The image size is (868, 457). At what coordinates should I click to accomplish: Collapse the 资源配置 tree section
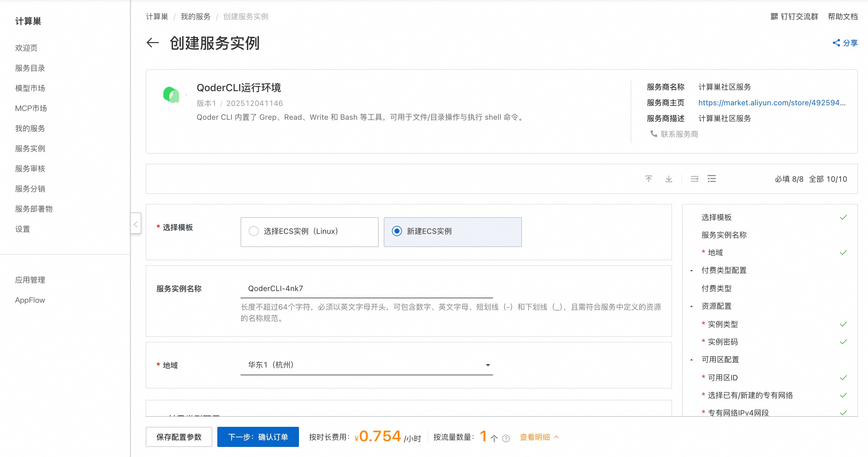[692, 306]
